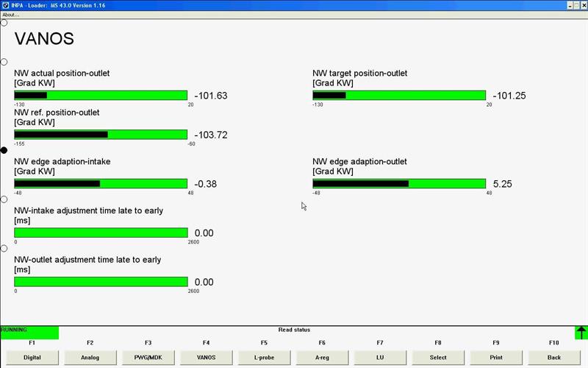Image resolution: width=588 pixels, height=368 pixels.
Task: Click the NW actual position-outlet bar
Action: [x=101, y=96]
